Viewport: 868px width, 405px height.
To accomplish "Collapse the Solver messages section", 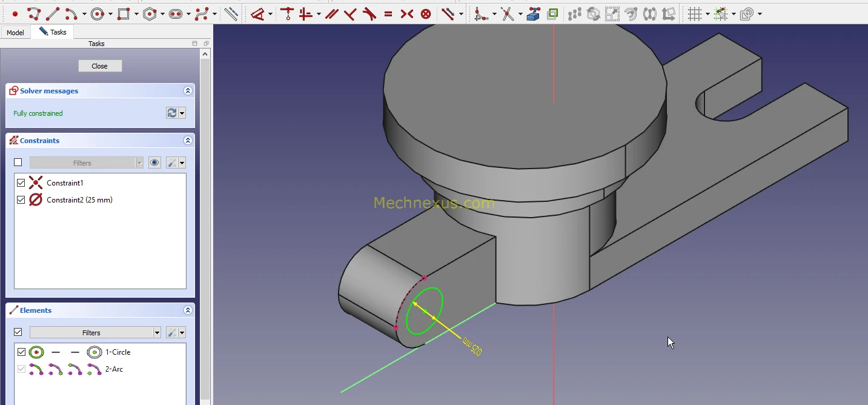I will pos(188,91).
